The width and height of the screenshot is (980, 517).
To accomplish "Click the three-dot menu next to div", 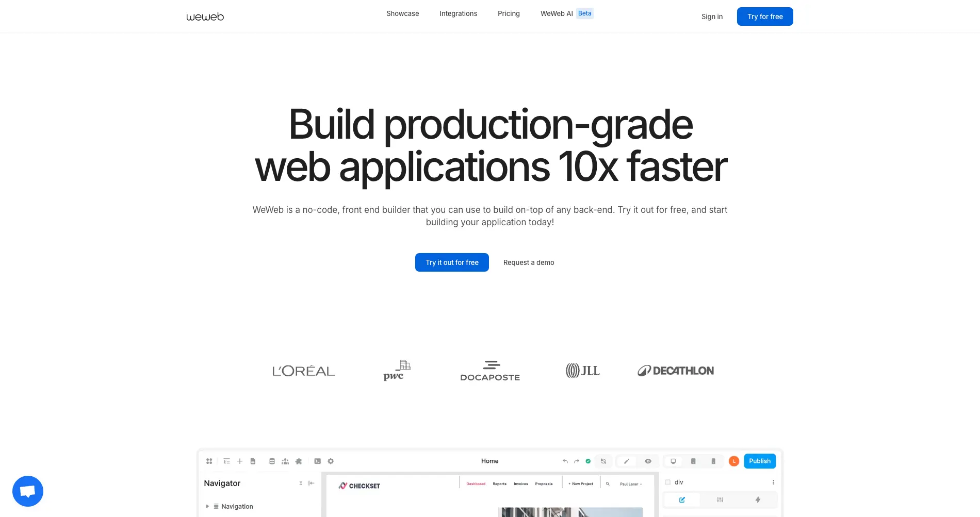I will [x=773, y=482].
